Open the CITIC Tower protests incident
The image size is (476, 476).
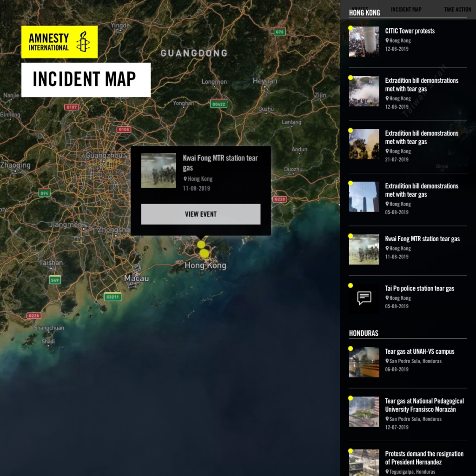click(x=410, y=31)
